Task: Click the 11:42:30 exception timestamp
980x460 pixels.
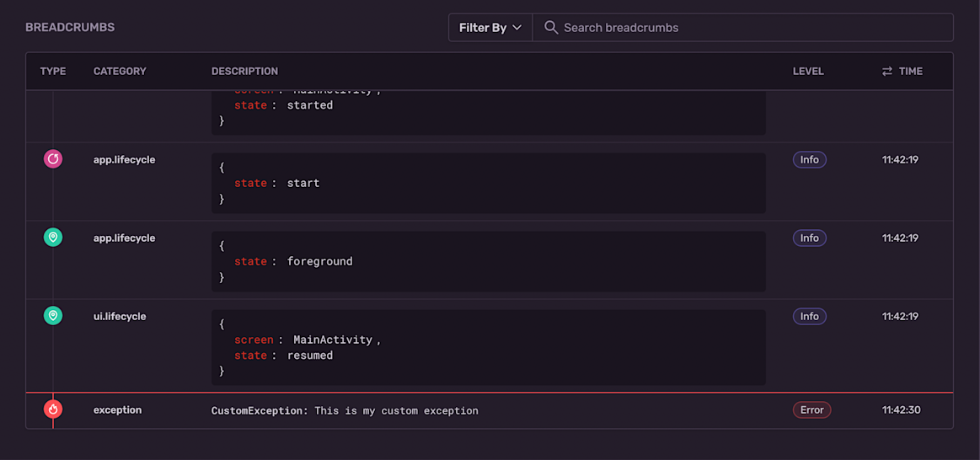Action: 902,410
